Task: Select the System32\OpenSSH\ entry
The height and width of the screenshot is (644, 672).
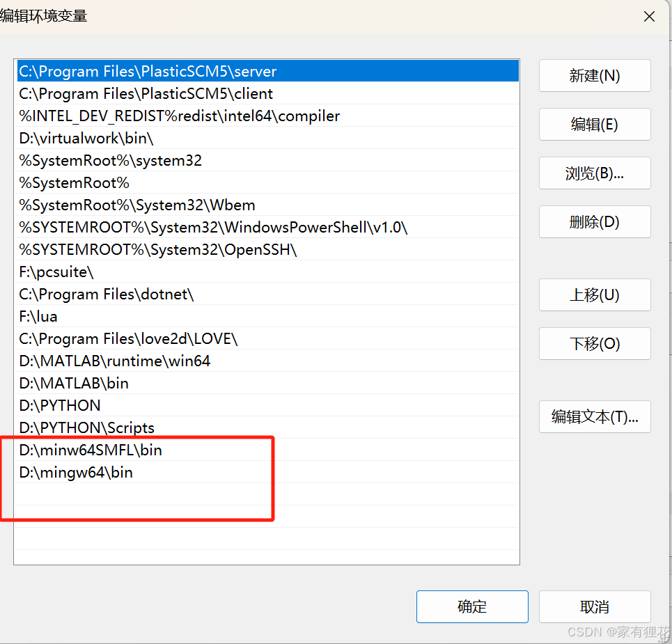Action: point(267,249)
